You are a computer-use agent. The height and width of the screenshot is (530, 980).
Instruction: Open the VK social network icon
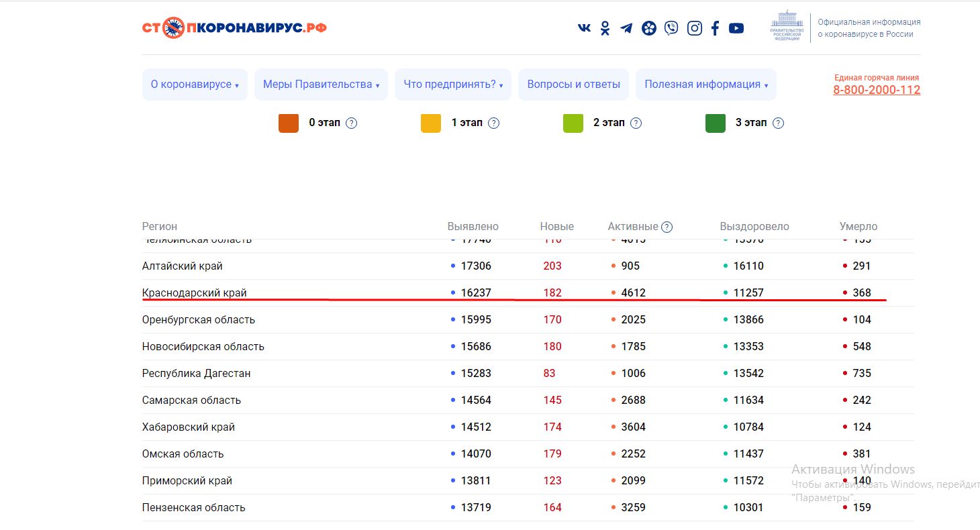click(585, 28)
